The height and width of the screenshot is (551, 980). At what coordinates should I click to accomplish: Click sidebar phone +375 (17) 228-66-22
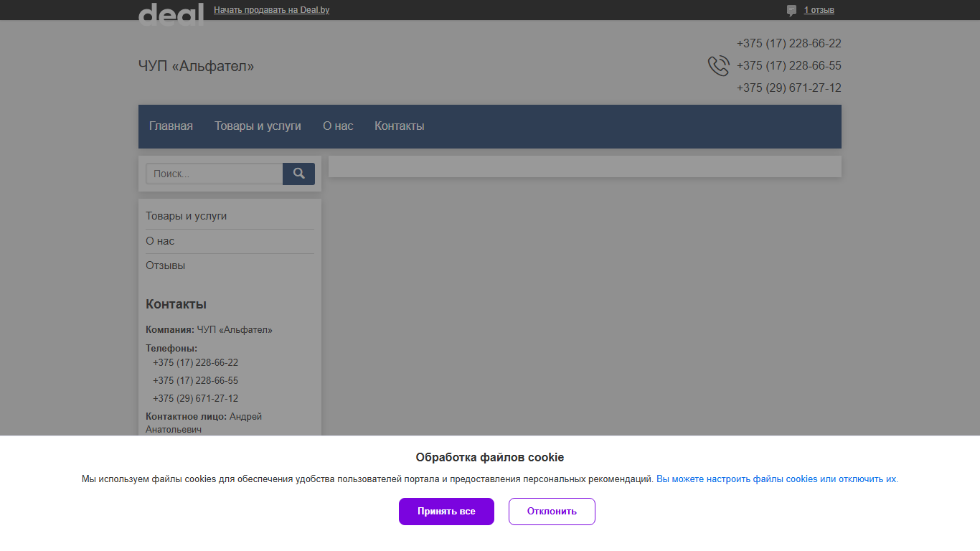[x=195, y=363]
